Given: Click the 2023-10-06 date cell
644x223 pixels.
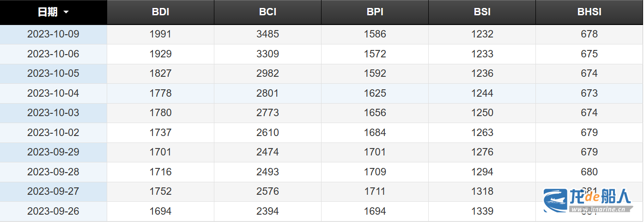Looking at the screenshot, I should [x=53, y=54].
